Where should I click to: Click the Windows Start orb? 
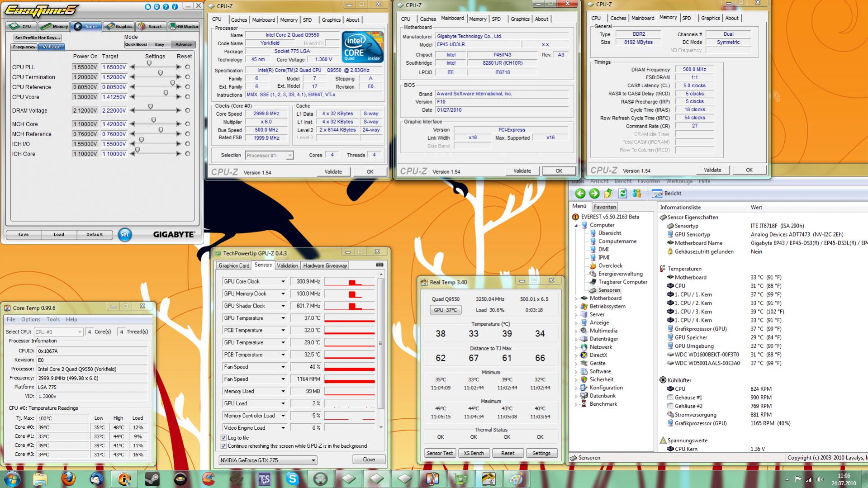12,479
